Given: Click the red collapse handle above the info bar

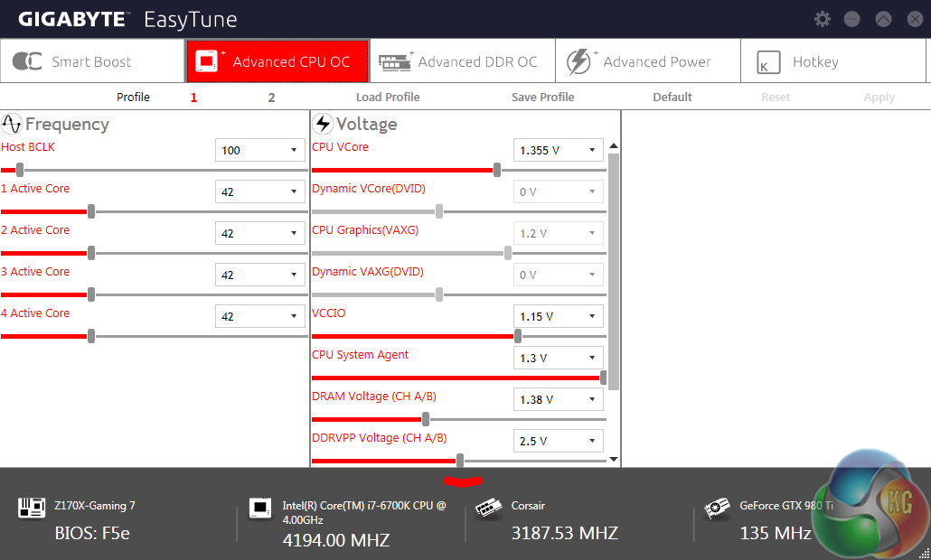Looking at the screenshot, I should 463,481.
